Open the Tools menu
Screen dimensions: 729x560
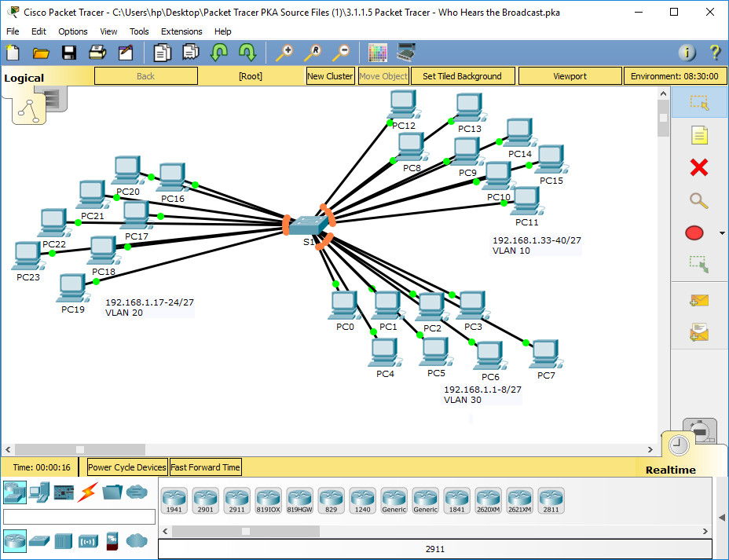coord(139,31)
